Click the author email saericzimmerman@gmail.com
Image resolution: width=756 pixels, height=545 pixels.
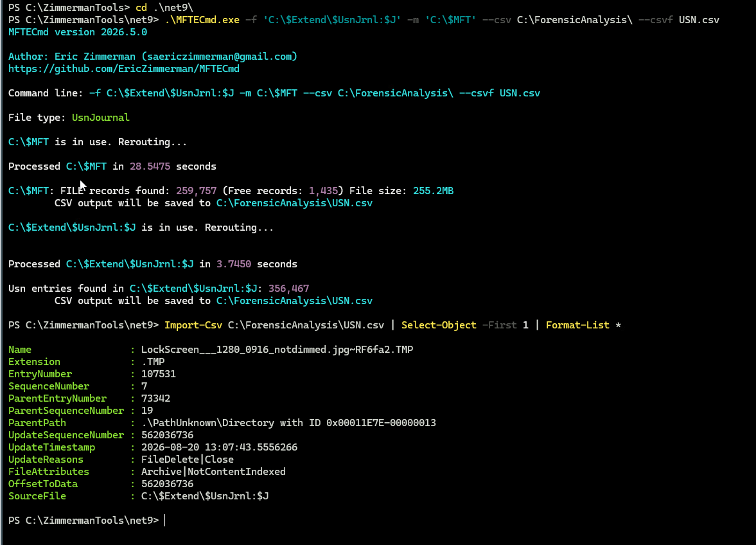pos(220,57)
